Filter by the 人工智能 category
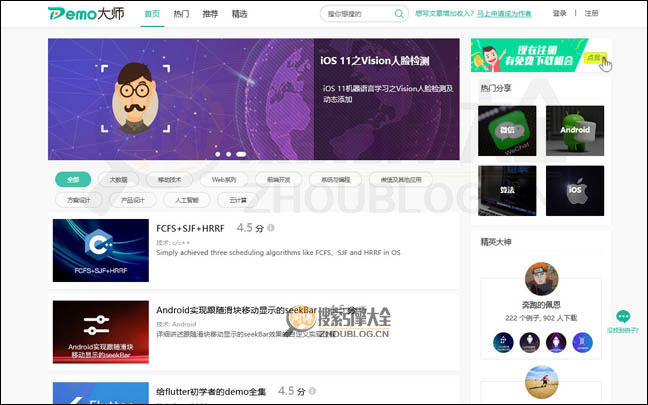The image size is (648, 405). pyautogui.click(x=186, y=200)
